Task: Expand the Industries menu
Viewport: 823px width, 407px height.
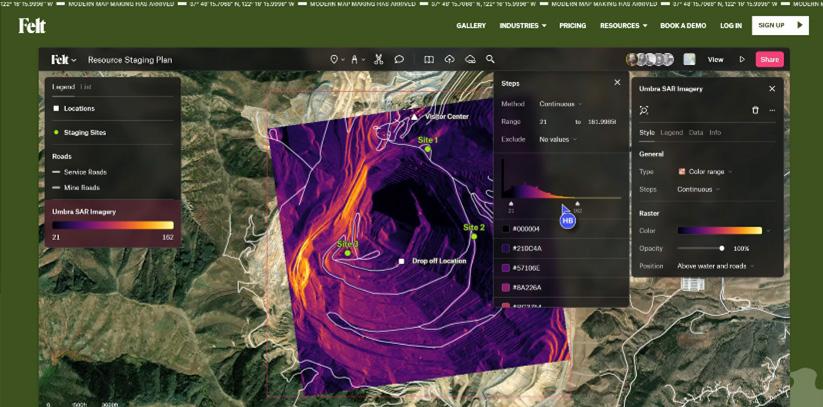Action: [522, 25]
